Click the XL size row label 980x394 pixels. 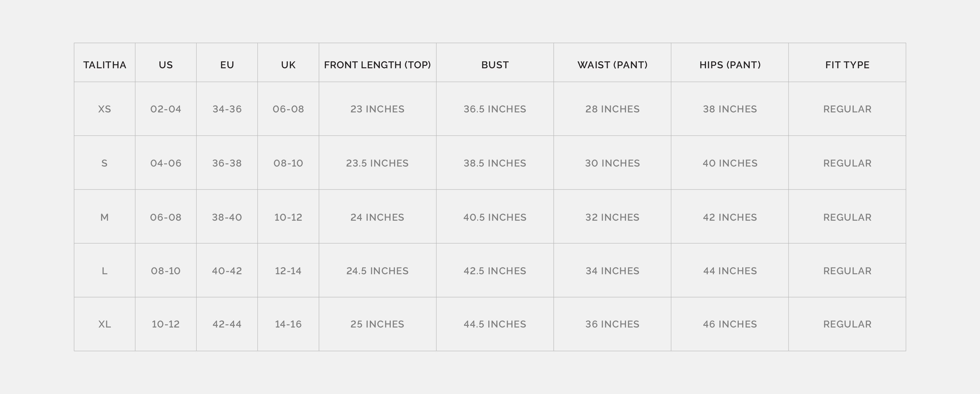105,324
